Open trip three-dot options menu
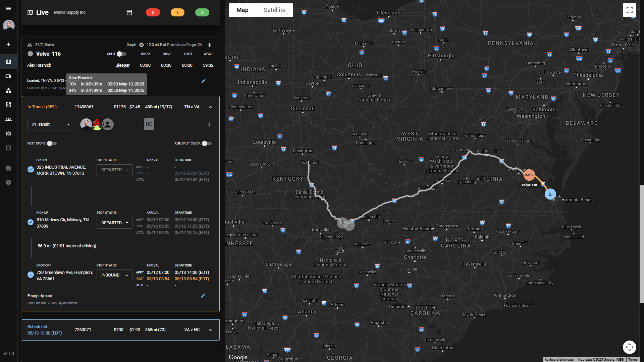644x362 pixels. [x=209, y=124]
